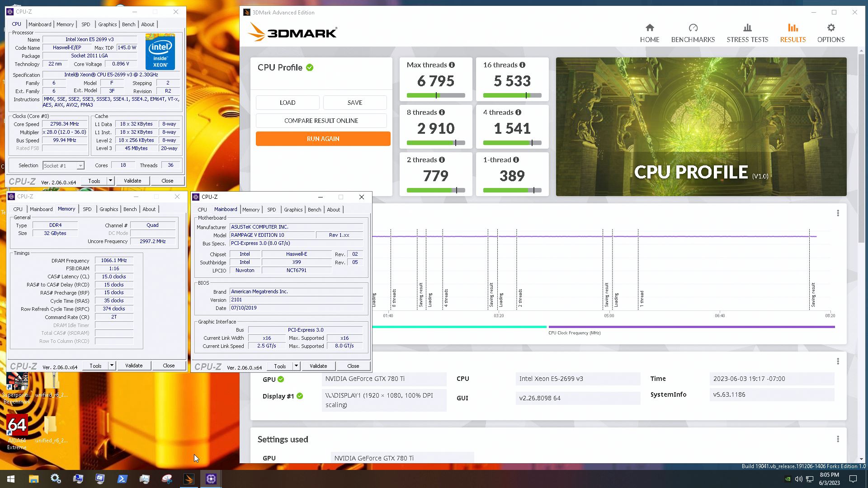Switch to Bench tab in top CPU-Z window
This screenshot has width=868, height=488.
128,24
